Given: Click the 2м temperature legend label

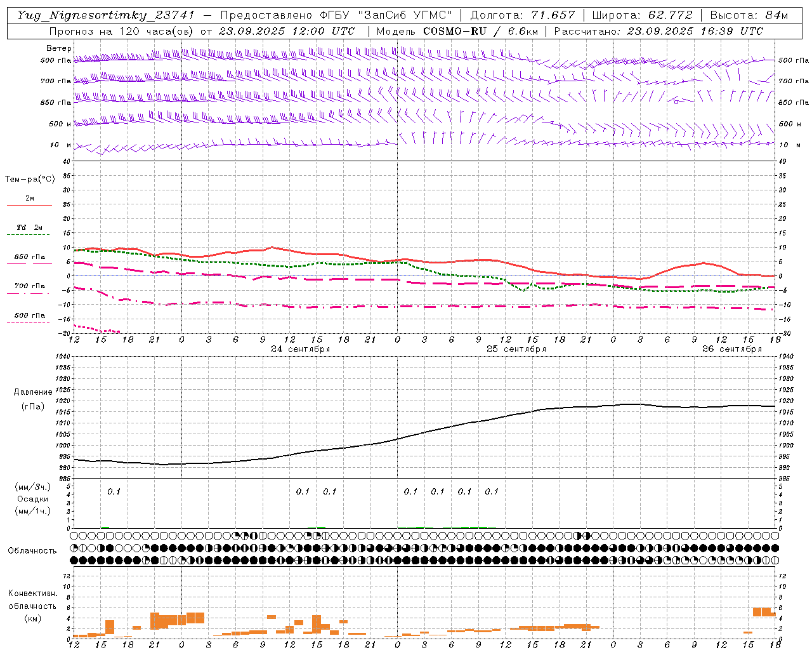Looking at the screenshot, I should (x=30, y=199).
